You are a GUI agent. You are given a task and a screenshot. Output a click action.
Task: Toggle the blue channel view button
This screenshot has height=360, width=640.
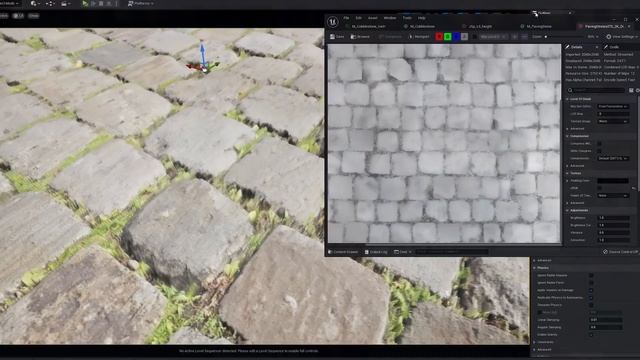pos(456,37)
